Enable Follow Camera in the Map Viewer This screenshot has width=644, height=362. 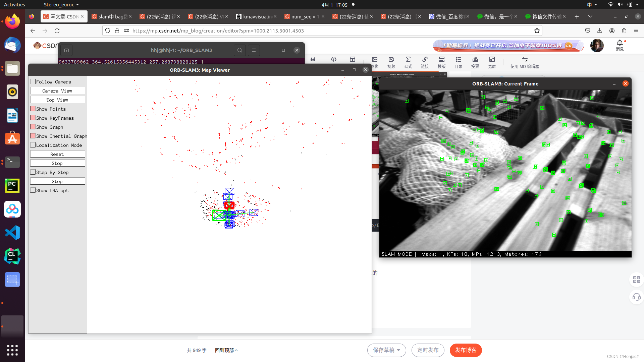(33, 81)
